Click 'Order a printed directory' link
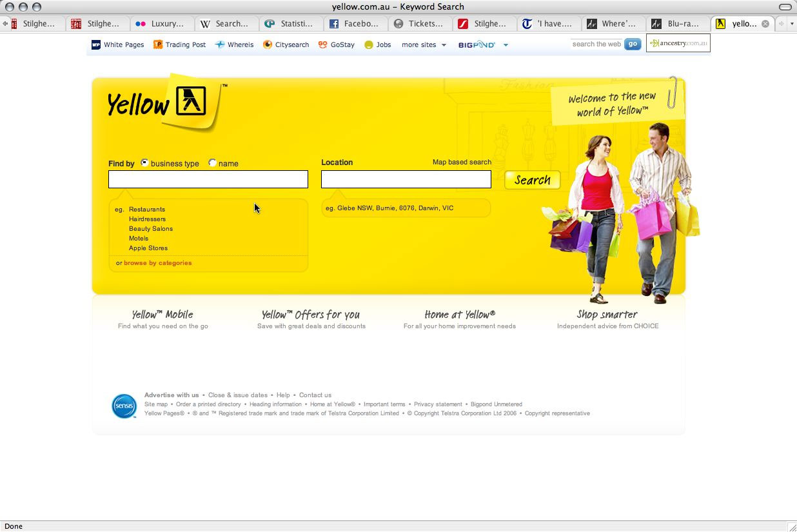Screen dimensions: 797x532 point(208,404)
